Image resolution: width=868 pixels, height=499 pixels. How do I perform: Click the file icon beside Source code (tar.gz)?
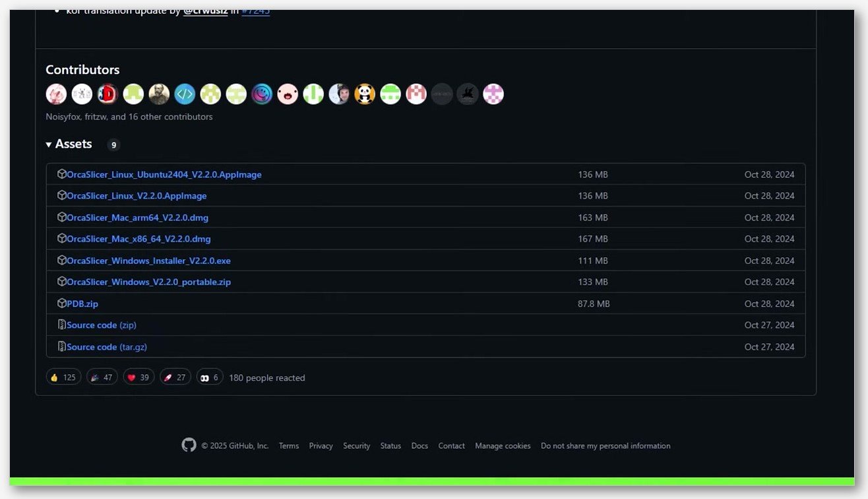[62, 347]
